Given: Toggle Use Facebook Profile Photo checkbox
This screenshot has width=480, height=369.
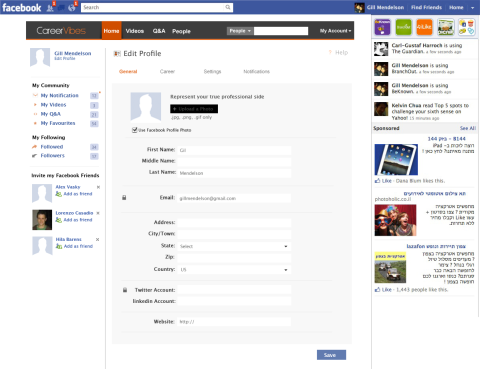Looking at the screenshot, I should point(135,130).
